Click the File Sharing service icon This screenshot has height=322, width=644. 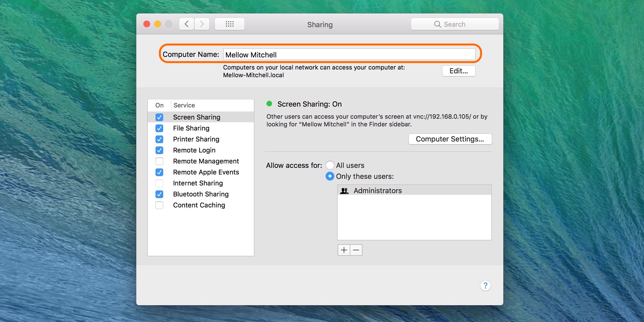tap(160, 128)
